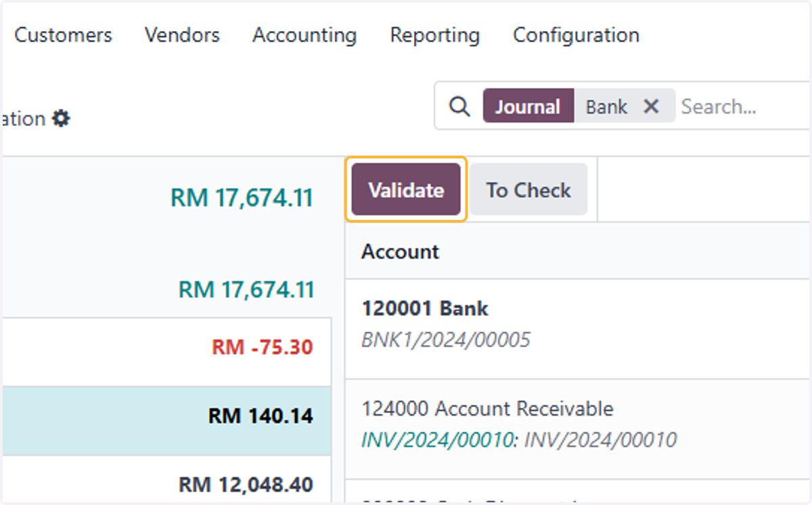Select the RM 140.14 statement line

click(x=166, y=420)
